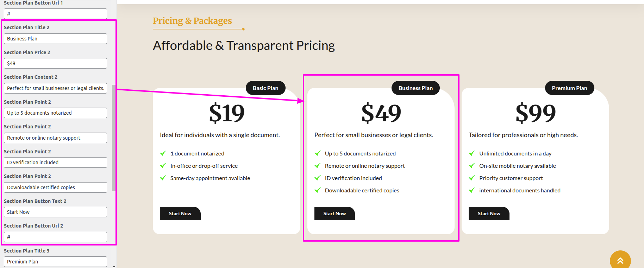The image size is (644, 268).
Task: Edit the Section Plan Price 2 field
Action: pyautogui.click(x=55, y=63)
